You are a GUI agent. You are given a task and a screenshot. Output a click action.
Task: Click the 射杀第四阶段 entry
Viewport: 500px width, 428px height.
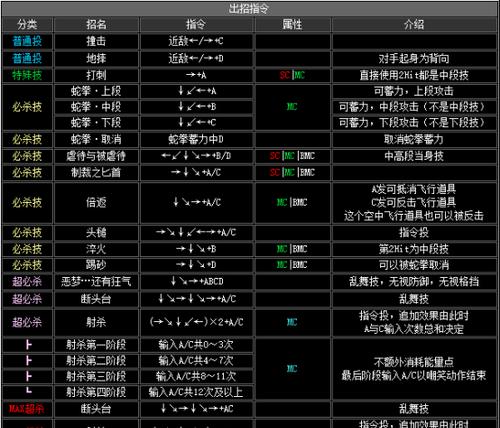(x=96, y=392)
